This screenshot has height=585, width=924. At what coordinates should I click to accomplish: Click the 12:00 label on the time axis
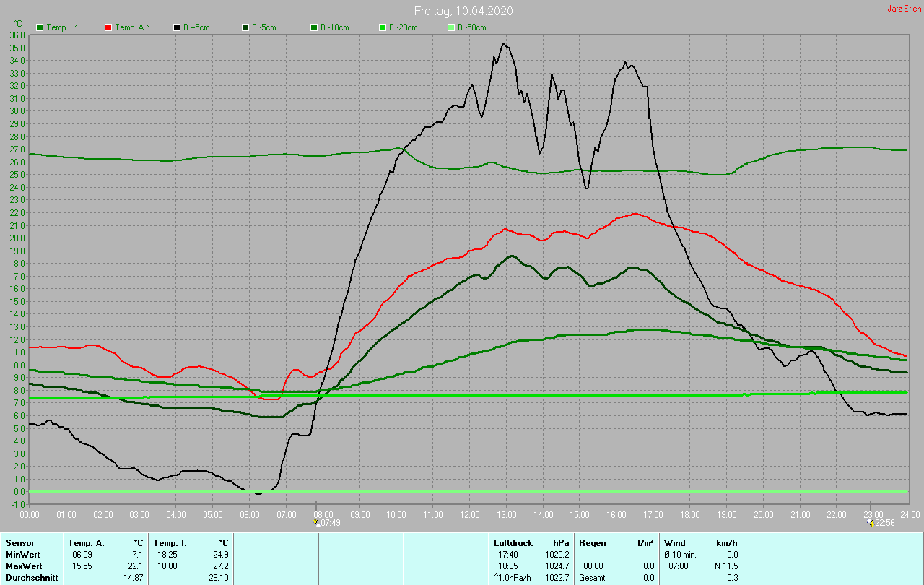469,515
